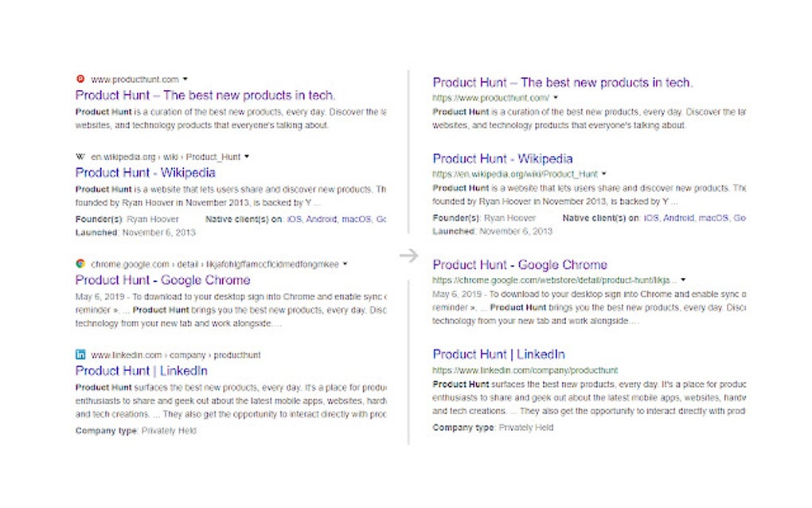Click the Product Hunt favicon
Viewport: 812px width, 508px height.
[80, 80]
